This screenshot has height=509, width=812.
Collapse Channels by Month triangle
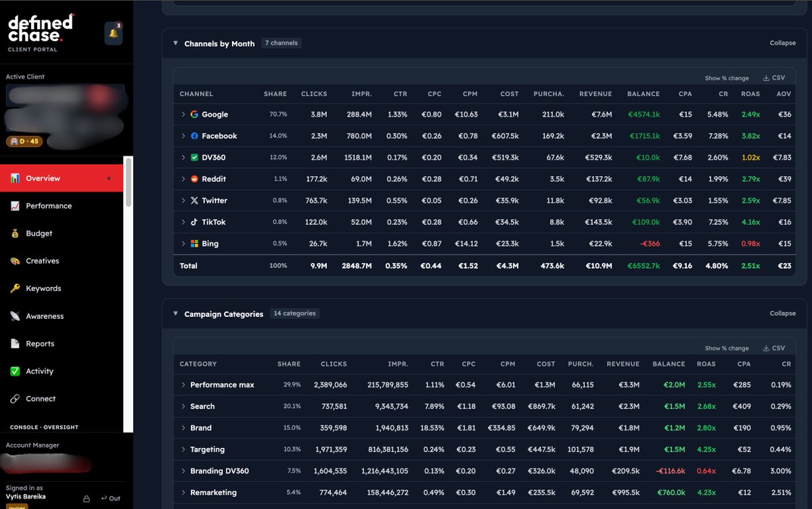[x=176, y=43]
